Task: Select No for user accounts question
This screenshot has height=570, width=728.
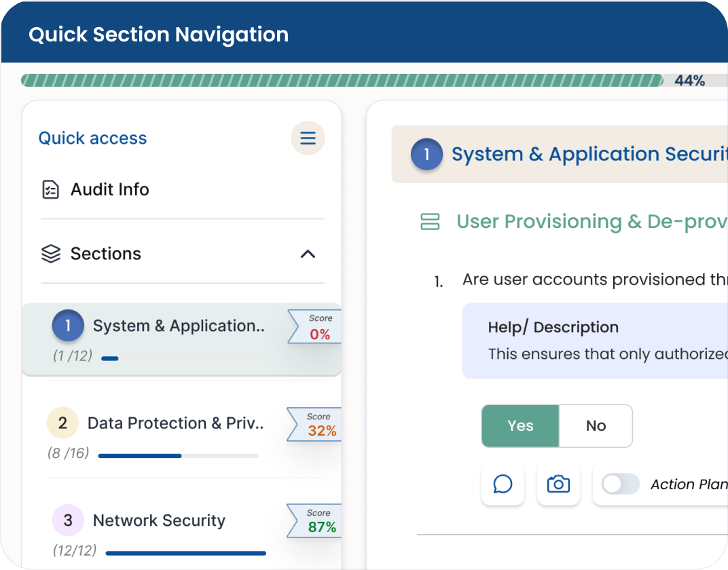Action: pyautogui.click(x=596, y=425)
